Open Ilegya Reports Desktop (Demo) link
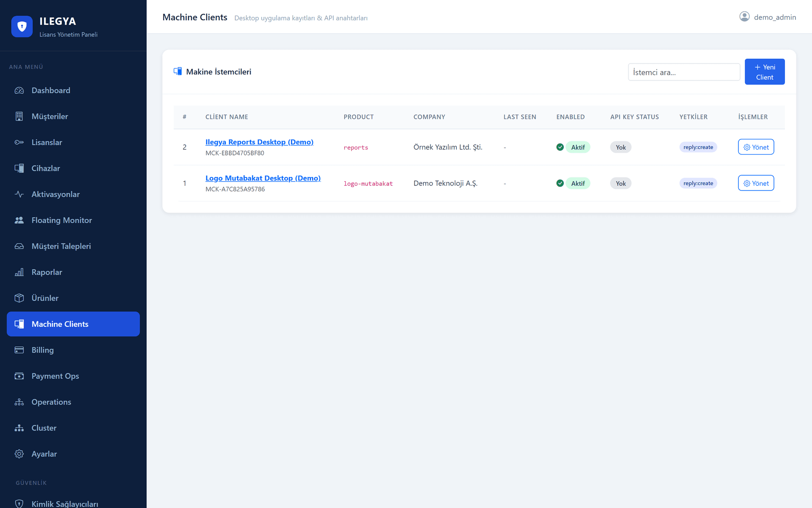The height and width of the screenshot is (508, 812). pyautogui.click(x=259, y=142)
